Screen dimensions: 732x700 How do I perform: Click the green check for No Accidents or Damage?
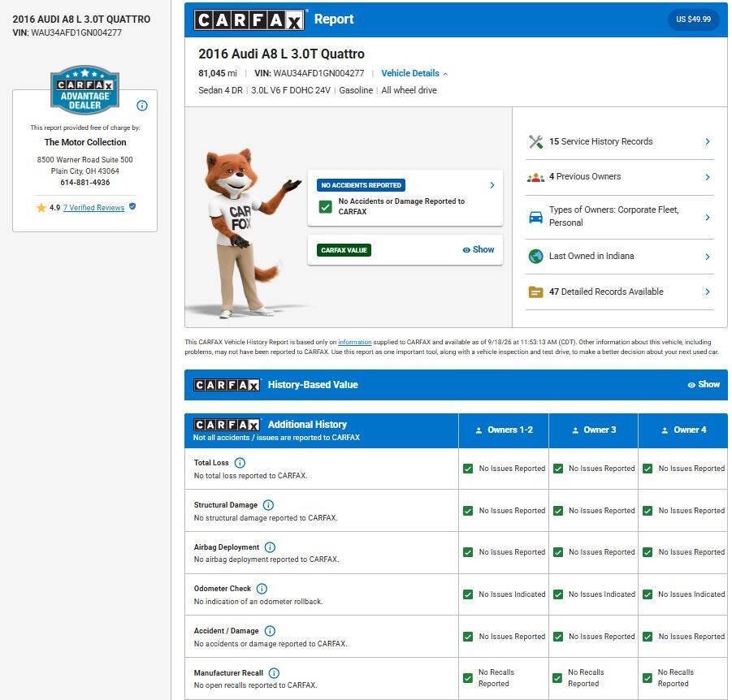tap(326, 207)
